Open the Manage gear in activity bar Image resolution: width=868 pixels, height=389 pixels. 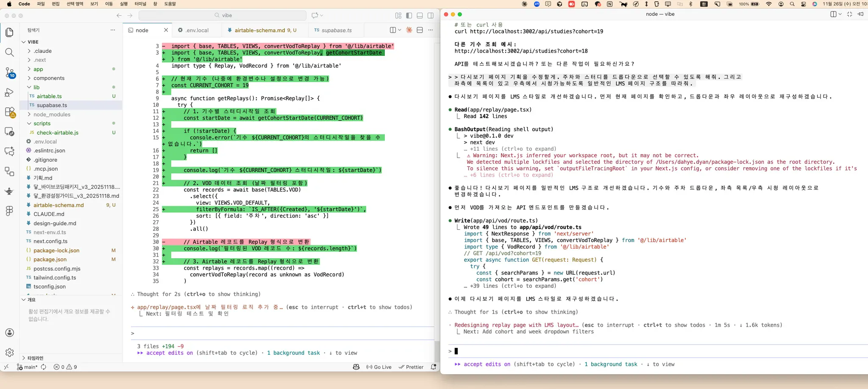click(10, 353)
